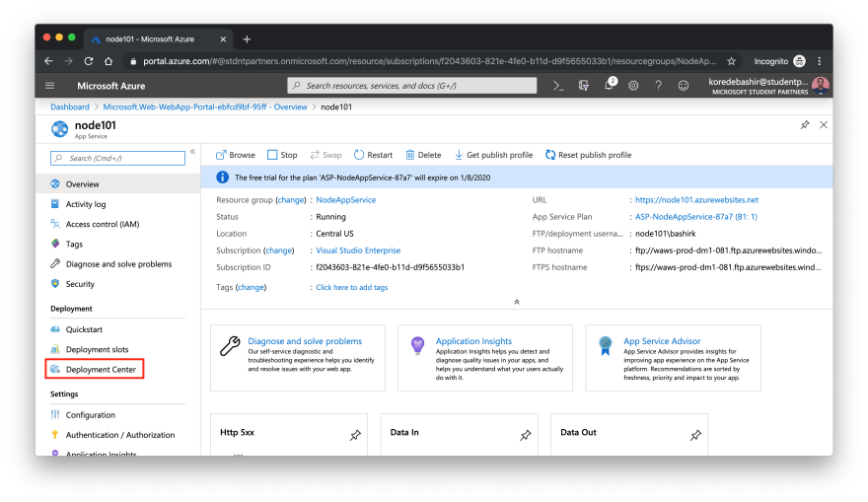
Task: Collapse the essentials section chevron
Action: click(x=517, y=302)
